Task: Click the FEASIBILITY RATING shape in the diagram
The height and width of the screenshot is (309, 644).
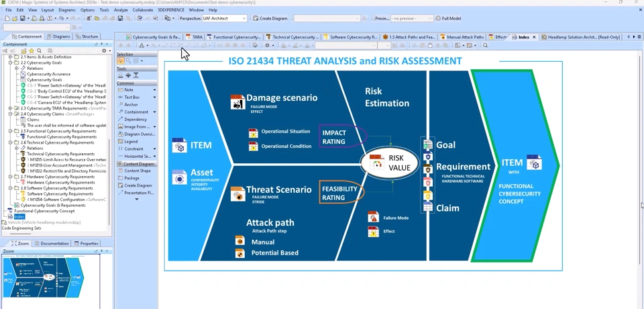Action: point(341,193)
